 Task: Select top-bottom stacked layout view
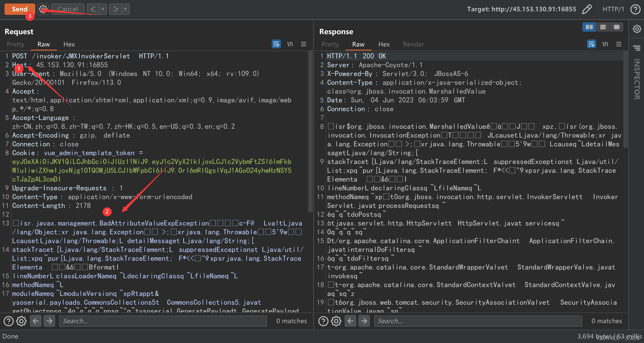point(603,27)
